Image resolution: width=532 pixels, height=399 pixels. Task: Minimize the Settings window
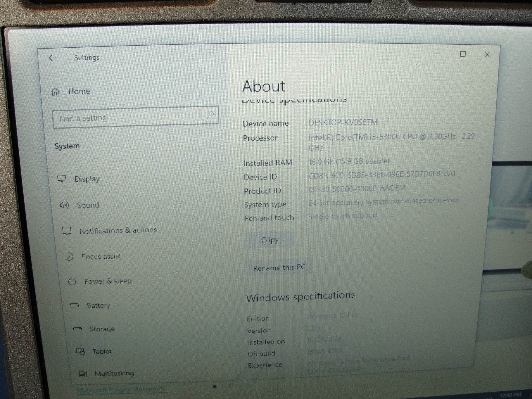click(x=438, y=54)
